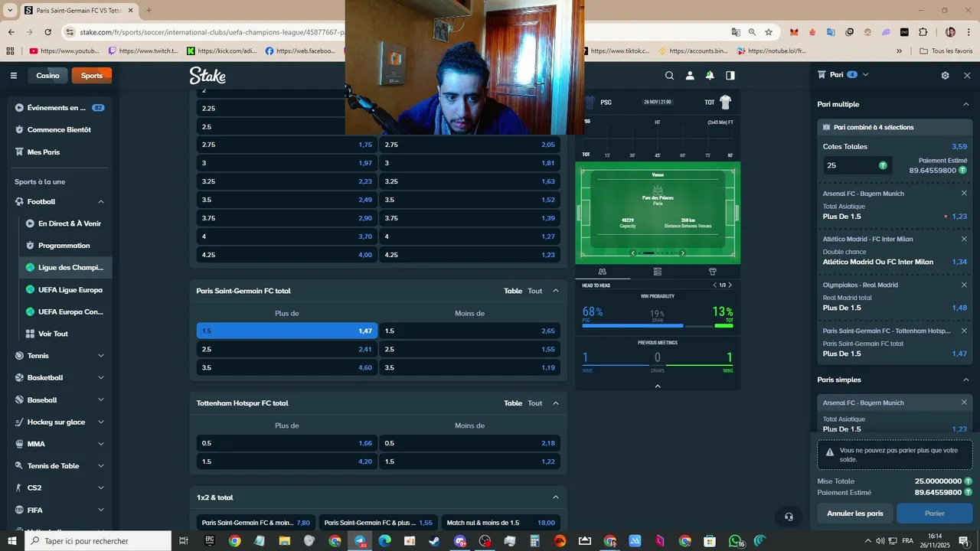Select UEFA Europa Conference league
Image resolution: width=980 pixels, height=551 pixels.
[x=66, y=311]
